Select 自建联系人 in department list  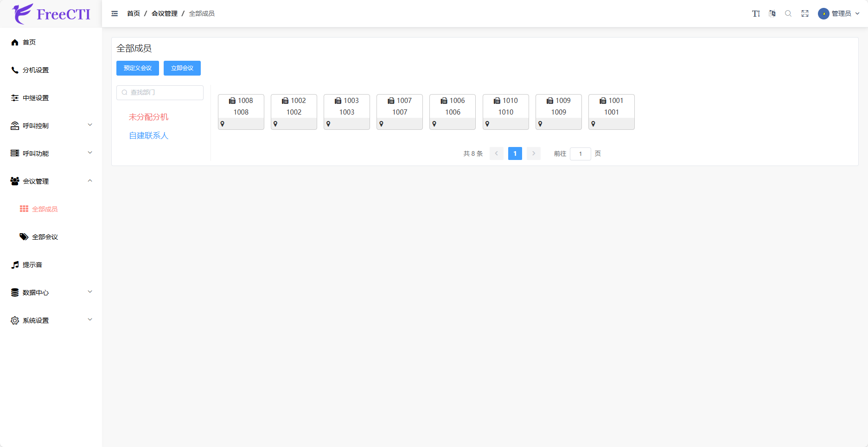tap(148, 135)
